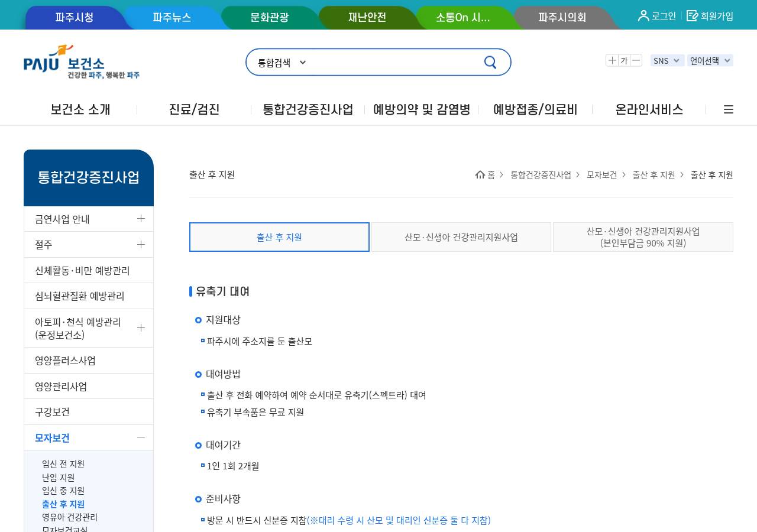Screen dimensions: 757x532
Task: Expand 아토피·천식 예방관리 submenu
Action: click(141, 328)
